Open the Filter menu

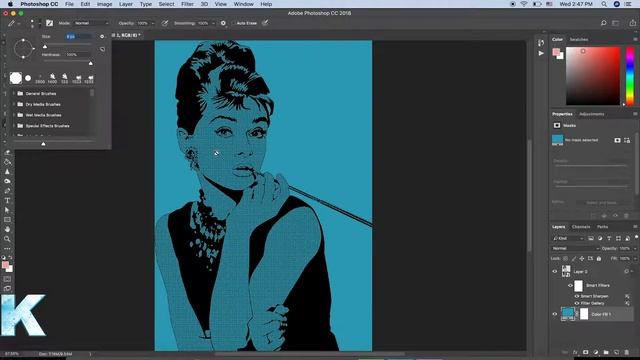pyautogui.click(x=187, y=4)
